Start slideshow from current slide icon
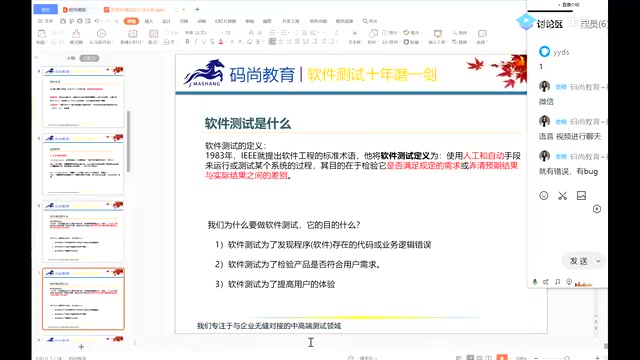Image resolution: width=640 pixels, height=360 pixels. point(101,33)
